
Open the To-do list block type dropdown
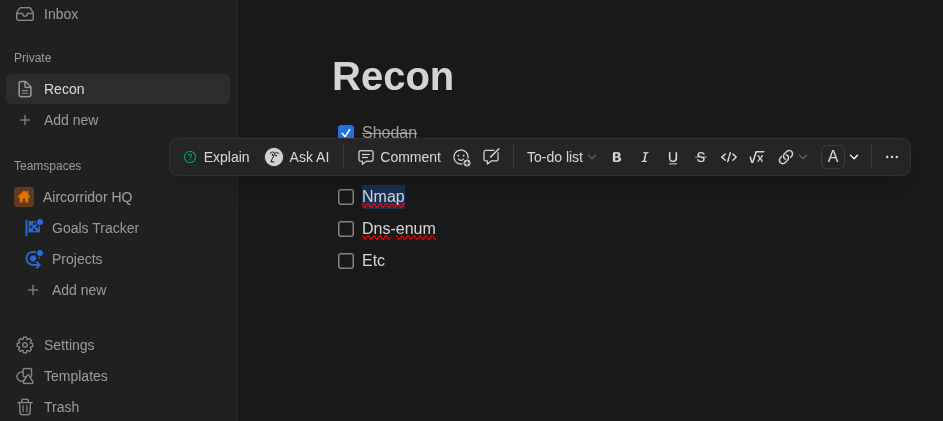561,158
